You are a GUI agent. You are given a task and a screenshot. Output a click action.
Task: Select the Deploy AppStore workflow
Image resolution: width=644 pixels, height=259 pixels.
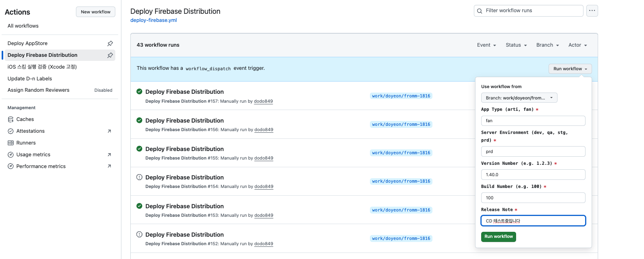(x=28, y=43)
